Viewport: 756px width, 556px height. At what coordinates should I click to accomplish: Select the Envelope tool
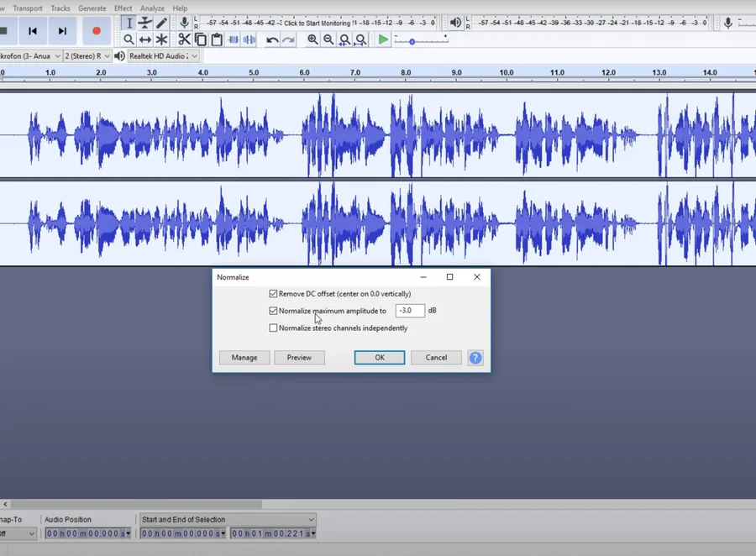144,23
